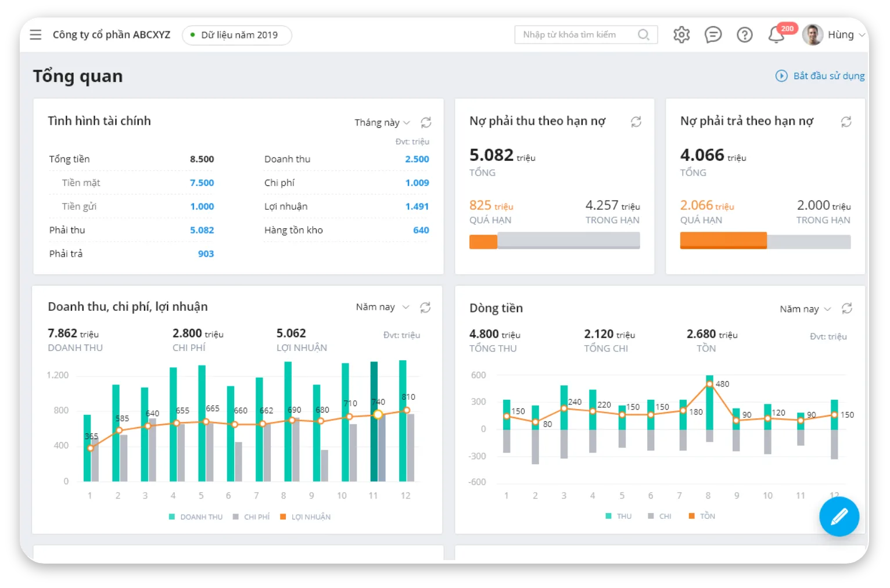Refresh the Nợ phải thu theo hạn nợ panel
Viewport: 890px width, 588px height.
636,121
